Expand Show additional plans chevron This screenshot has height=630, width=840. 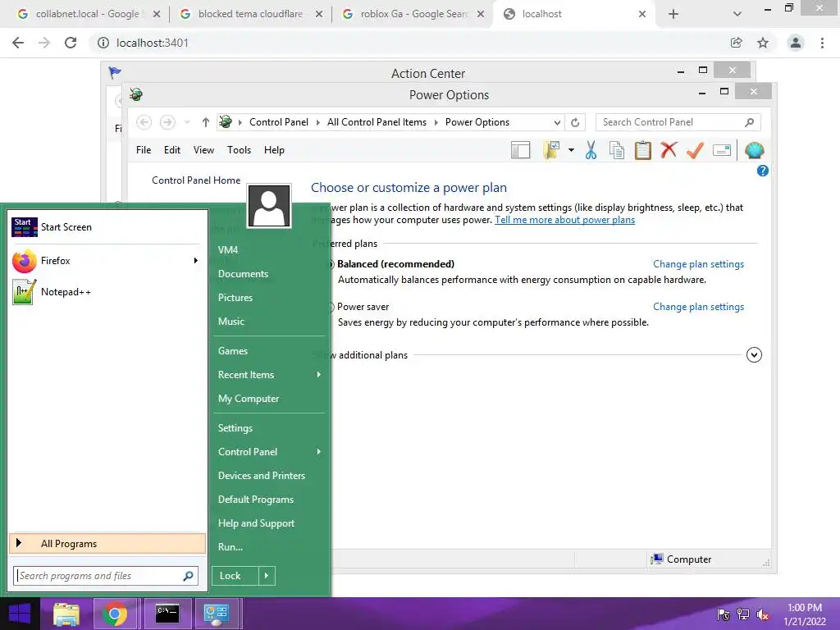click(754, 354)
